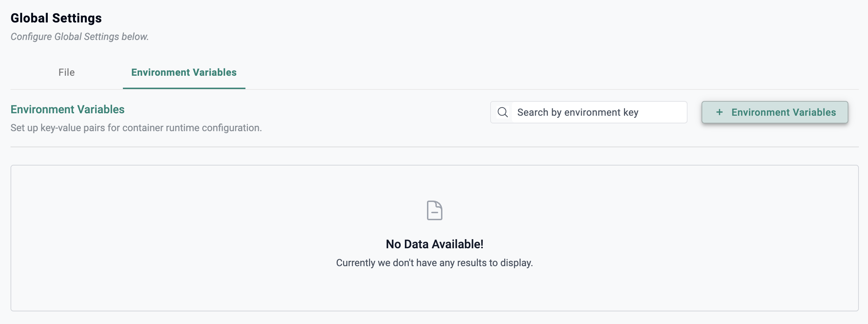Click the 'Currently we don't have any results' message
The width and height of the screenshot is (868, 324).
434,263
